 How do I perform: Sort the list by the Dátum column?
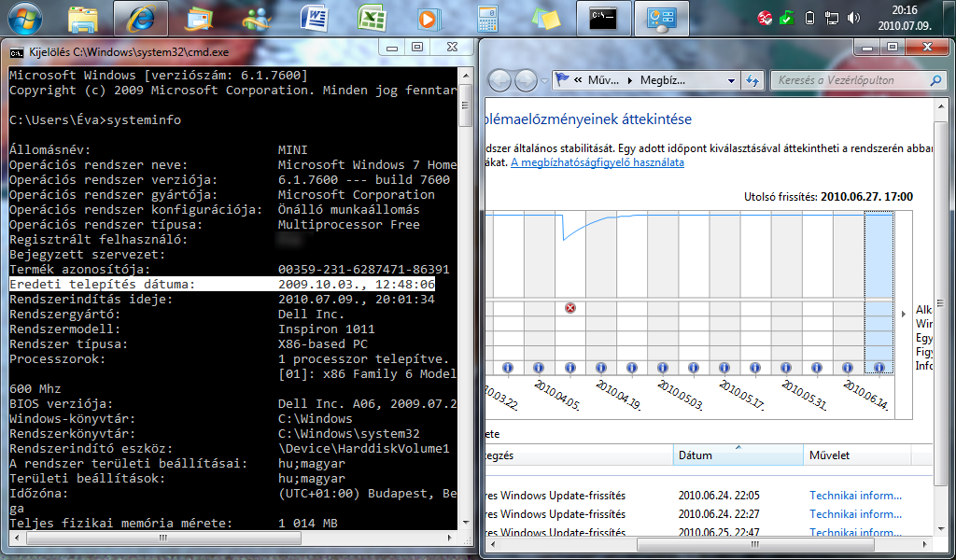(738, 455)
